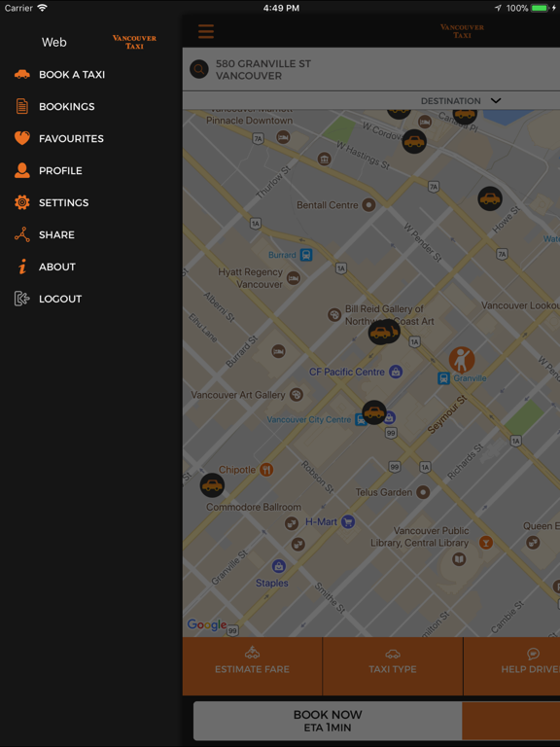The width and height of the screenshot is (560, 747).
Task: Click the Vancouver Taxi logo in the header
Action: (462, 31)
